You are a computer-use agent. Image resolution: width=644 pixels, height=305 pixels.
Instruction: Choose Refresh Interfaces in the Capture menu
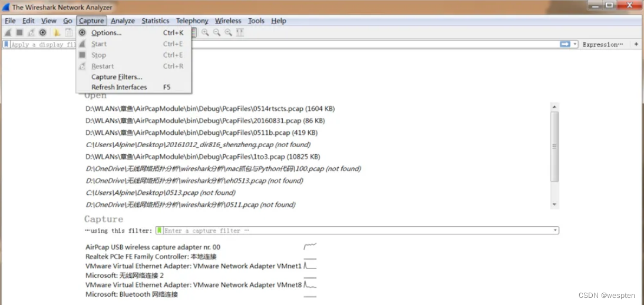point(134,87)
